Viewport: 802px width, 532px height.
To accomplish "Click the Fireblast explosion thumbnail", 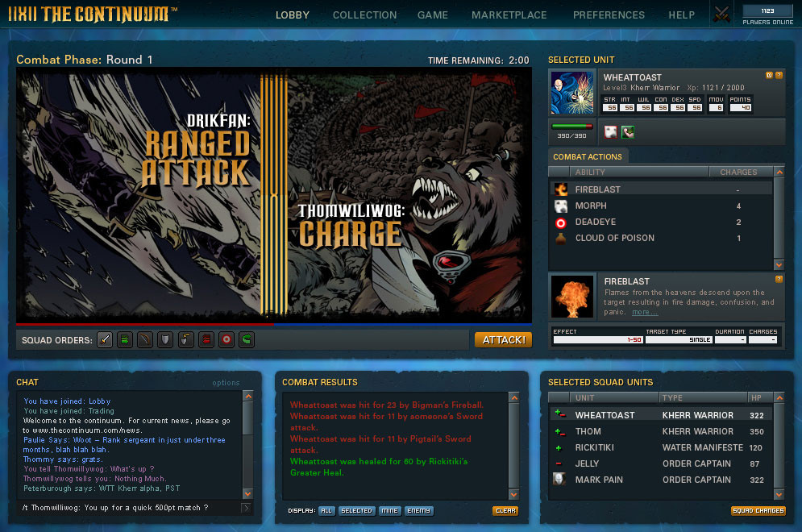I will pos(572,297).
